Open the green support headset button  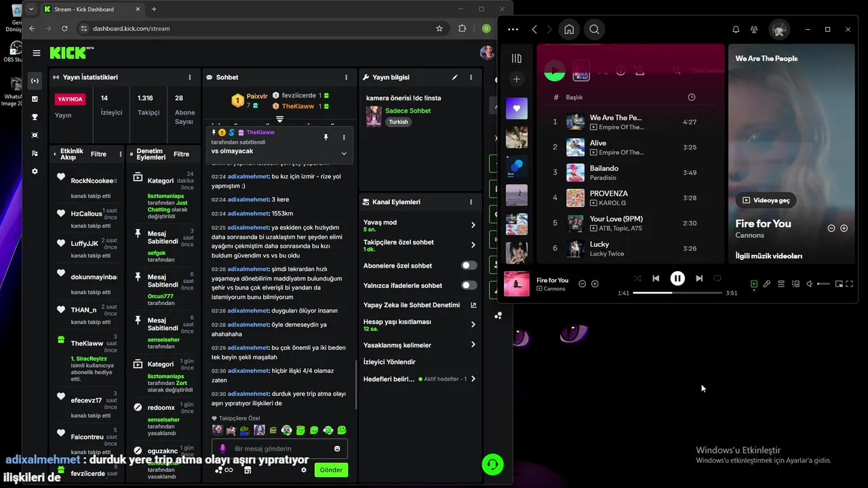pos(493,464)
